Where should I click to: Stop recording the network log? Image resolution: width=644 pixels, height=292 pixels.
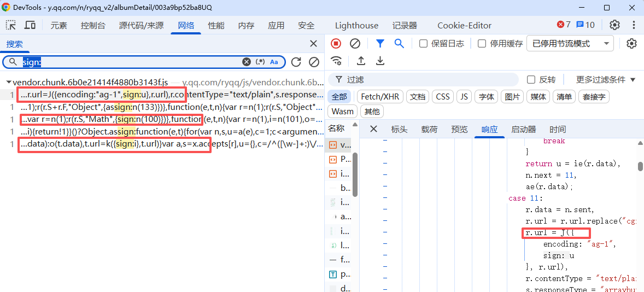click(x=336, y=44)
